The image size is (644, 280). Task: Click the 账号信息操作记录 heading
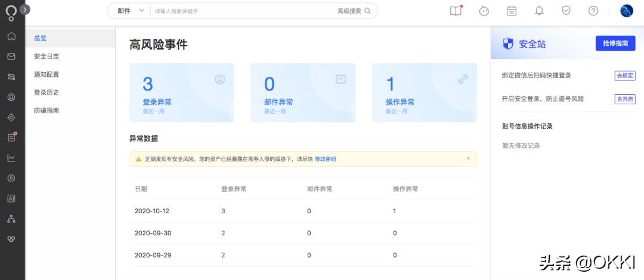[527, 126]
